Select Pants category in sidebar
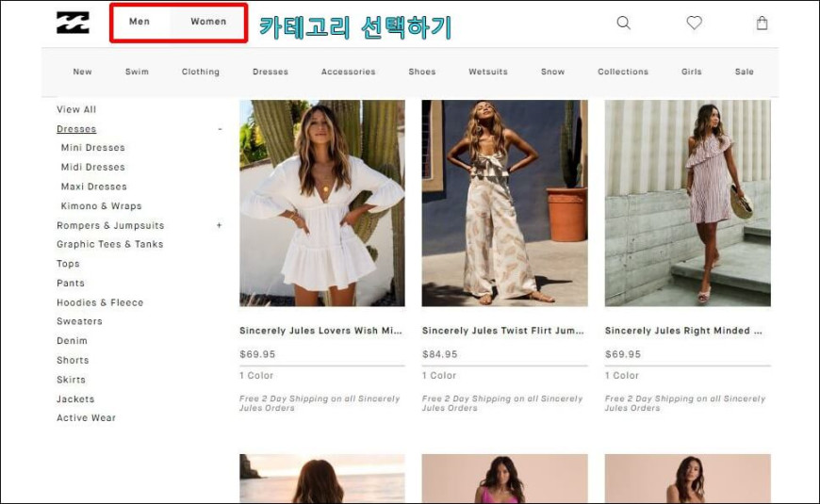This screenshot has height=504, width=820. point(71,283)
